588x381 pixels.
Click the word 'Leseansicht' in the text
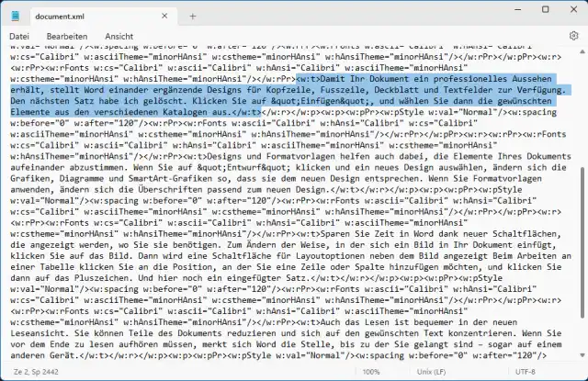(x=38, y=333)
